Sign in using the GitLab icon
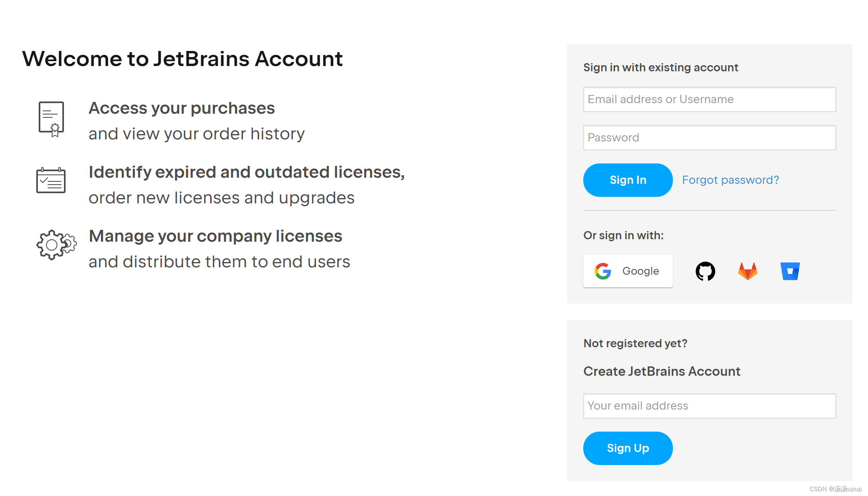The image size is (868, 496). pyautogui.click(x=747, y=271)
